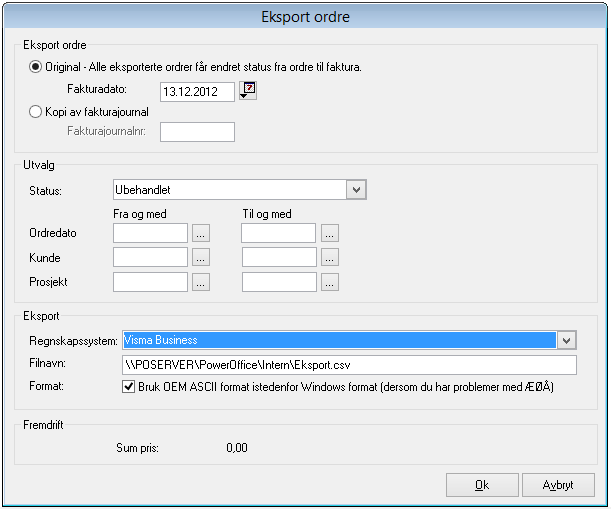
Task: Browse Kunde Til og med lookup button
Action: pyautogui.click(x=330, y=257)
